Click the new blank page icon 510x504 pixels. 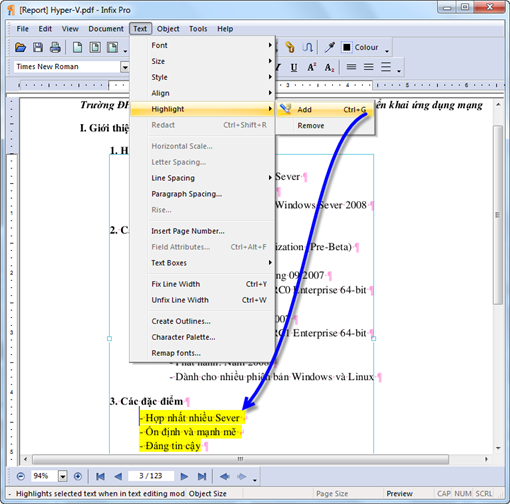pos(78,48)
